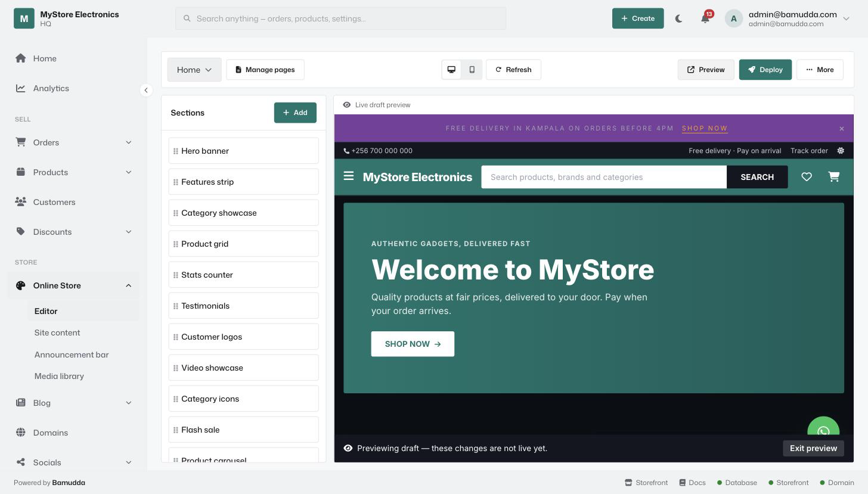Viewport: 868px width, 494px height.
Task: Grab the Stats counter drag handle
Action: (176, 275)
